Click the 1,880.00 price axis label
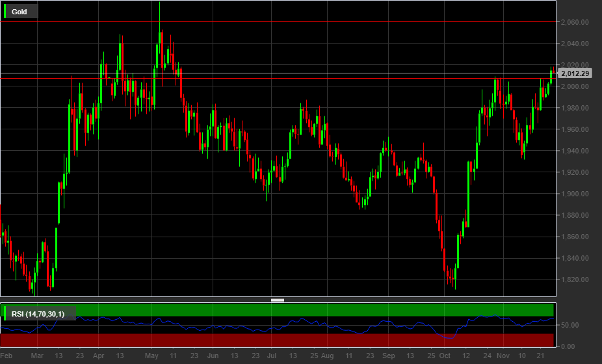Screen dimensions: 602x364 (575, 215)
